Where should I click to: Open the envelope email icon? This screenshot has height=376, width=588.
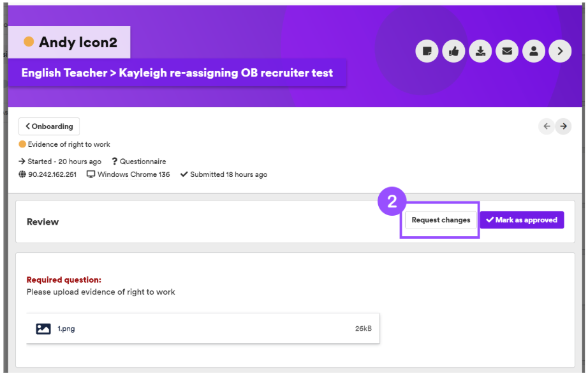tap(507, 51)
